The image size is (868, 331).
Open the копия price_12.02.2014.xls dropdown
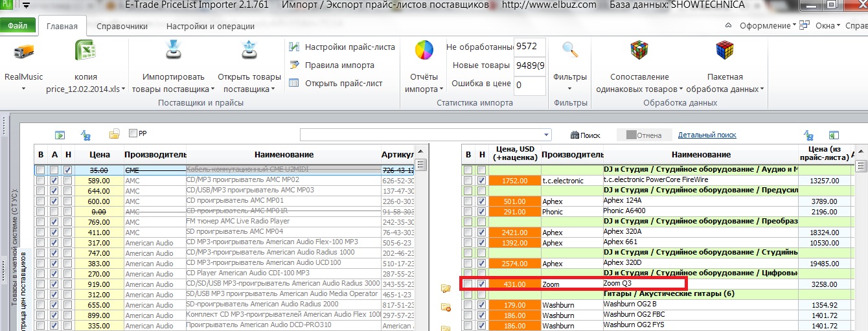(x=124, y=89)
